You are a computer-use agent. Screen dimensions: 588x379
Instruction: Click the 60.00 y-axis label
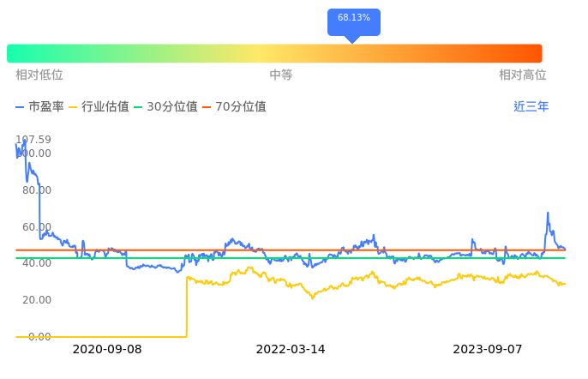[35, 227]
